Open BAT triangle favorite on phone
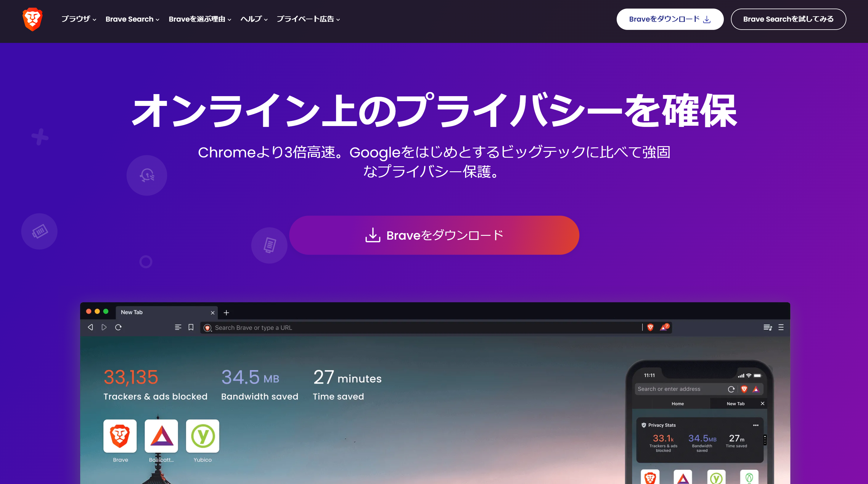 point(683,477)
